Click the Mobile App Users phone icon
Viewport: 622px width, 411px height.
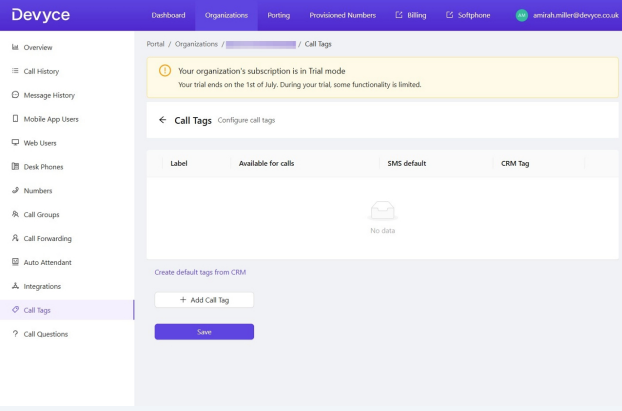pyautogui.click(x=15, y=118)
